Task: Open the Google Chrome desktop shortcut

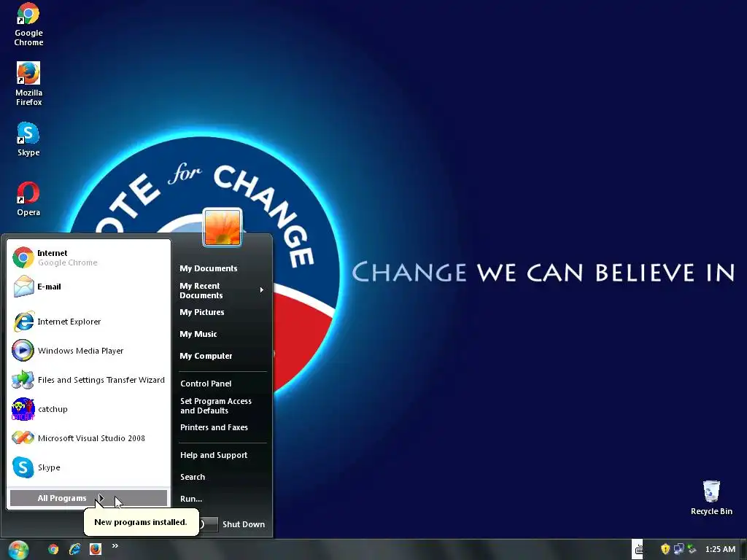Action: 28,24
